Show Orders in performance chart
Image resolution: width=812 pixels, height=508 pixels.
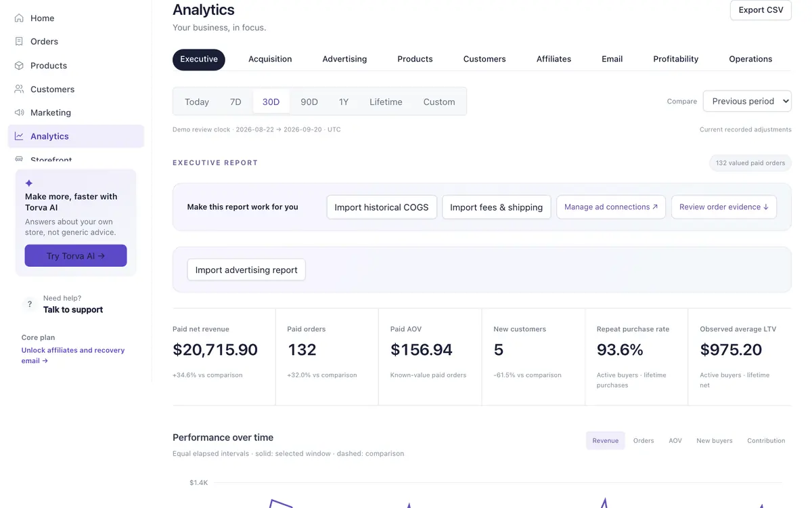click(644, 440)
